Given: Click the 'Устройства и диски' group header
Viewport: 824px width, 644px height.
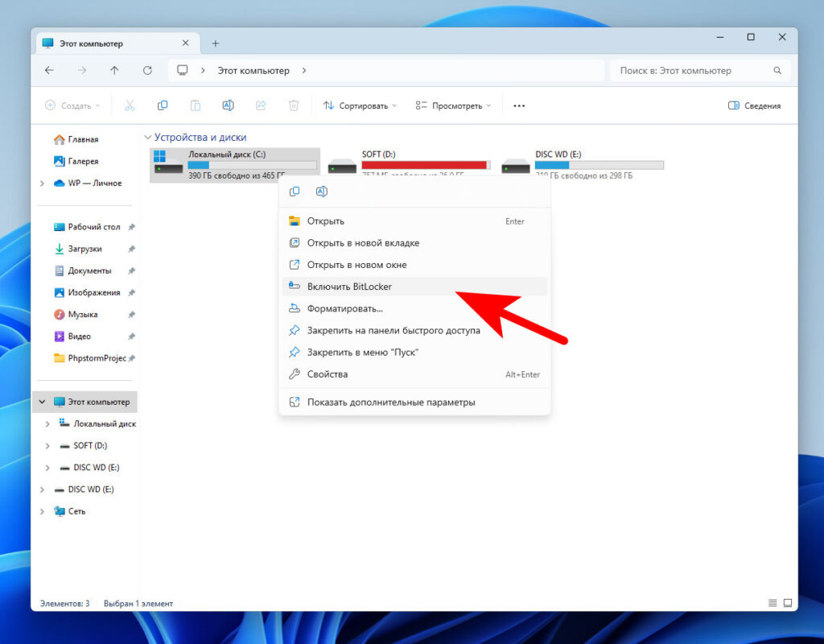Looking at the screenshot, I should point(200,137).
